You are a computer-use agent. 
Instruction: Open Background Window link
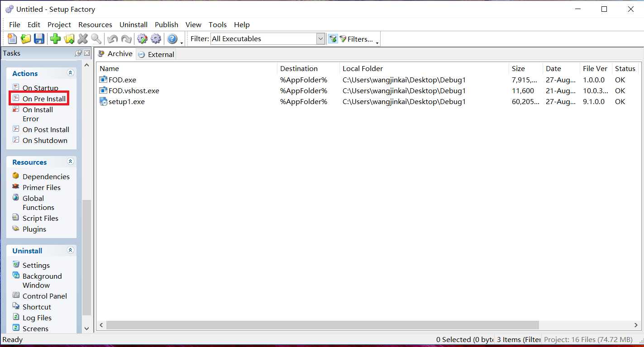(42, 280)
